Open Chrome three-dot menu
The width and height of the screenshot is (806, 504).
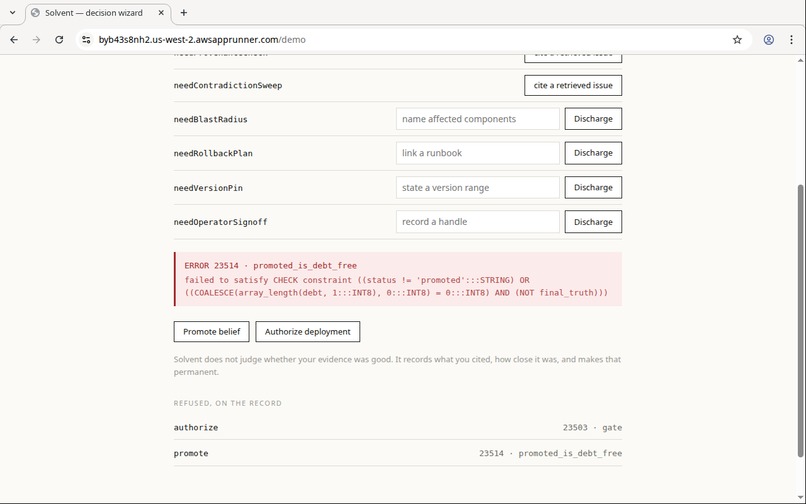[791, 40]
